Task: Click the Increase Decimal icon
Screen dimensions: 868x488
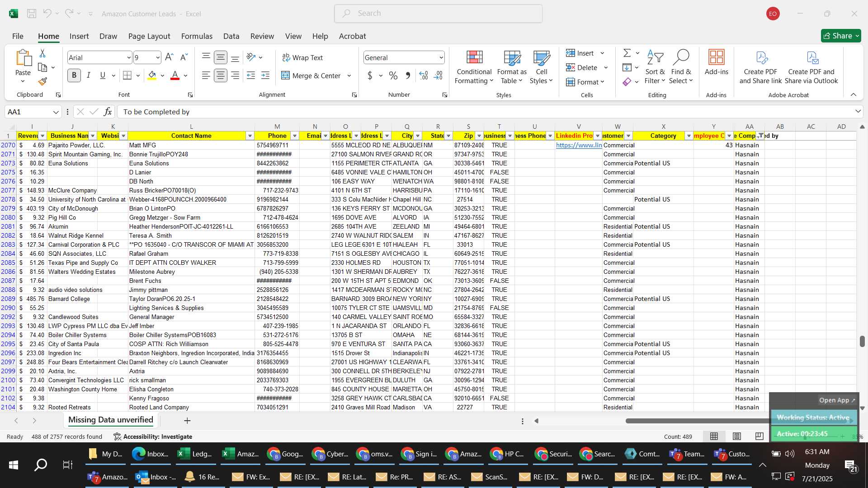Action: 424,75
